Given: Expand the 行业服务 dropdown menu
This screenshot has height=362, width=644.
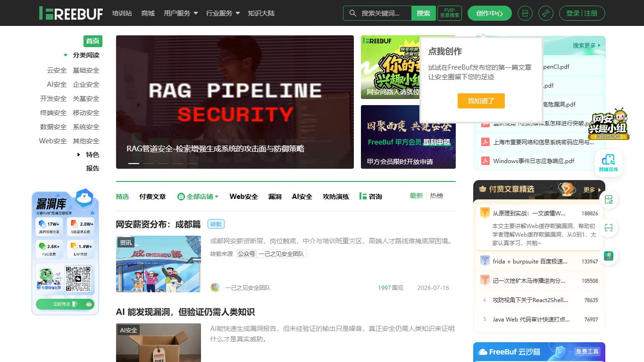Looking at the screenshot, I should click(223, 13).
